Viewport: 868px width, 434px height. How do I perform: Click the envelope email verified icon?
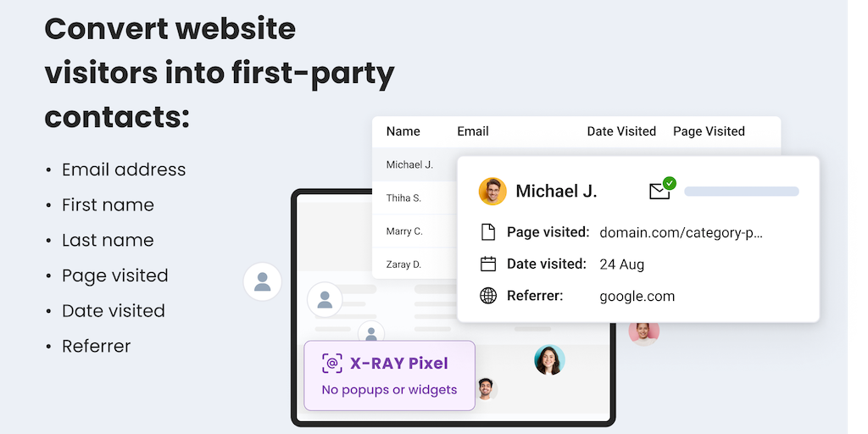(x=659, y=192)
